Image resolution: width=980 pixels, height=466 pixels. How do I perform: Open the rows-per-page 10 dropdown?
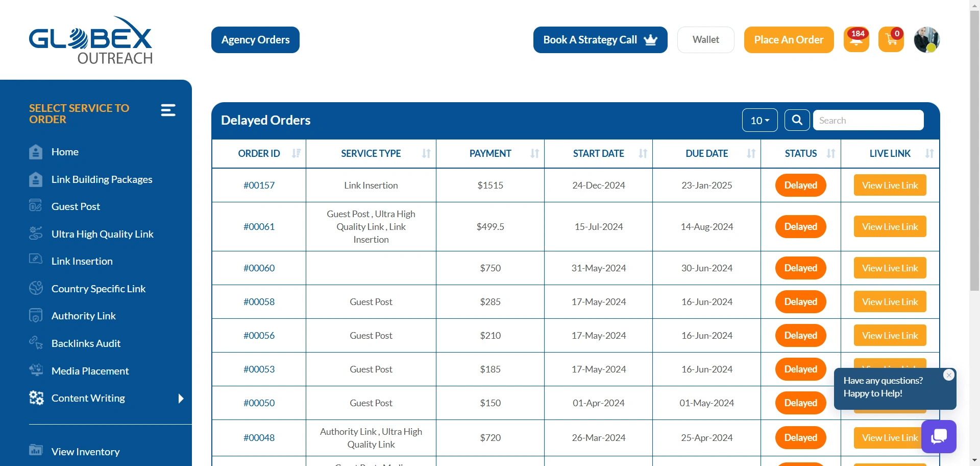(x=759, y=120)
